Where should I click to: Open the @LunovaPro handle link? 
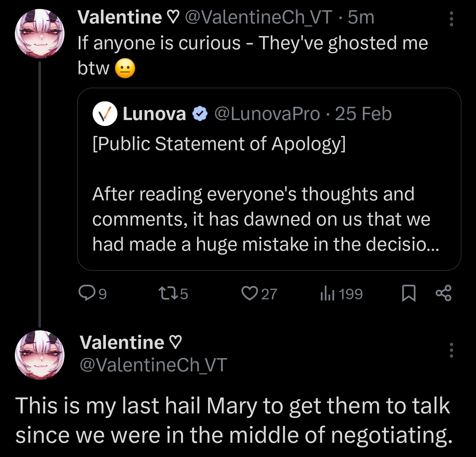[x=267, y=114]
